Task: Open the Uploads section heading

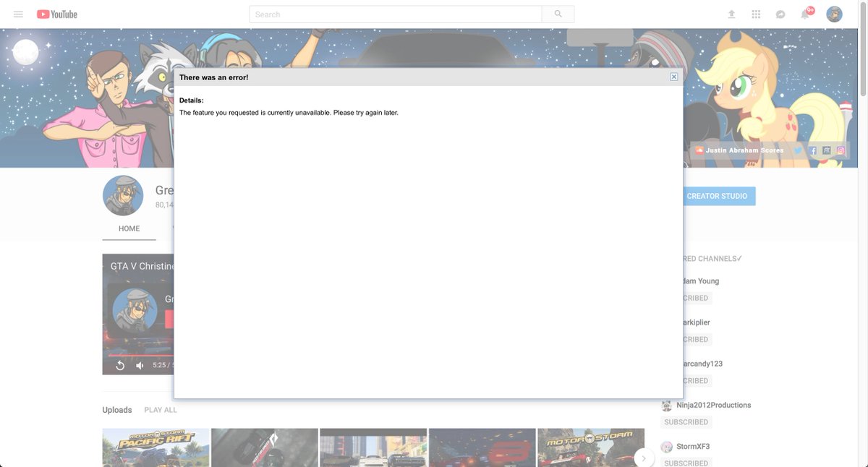Action: pyautogui.click(x=117, y=410)
